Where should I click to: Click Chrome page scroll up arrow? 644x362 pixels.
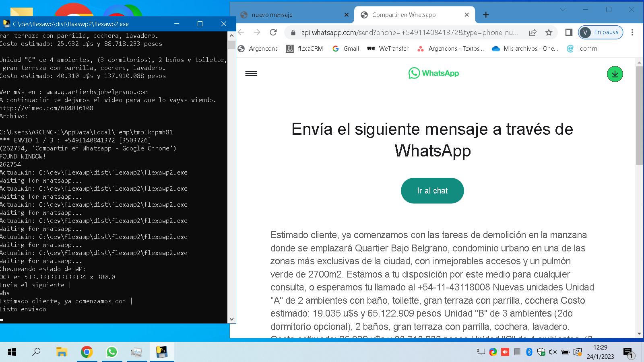pos(639,62)
